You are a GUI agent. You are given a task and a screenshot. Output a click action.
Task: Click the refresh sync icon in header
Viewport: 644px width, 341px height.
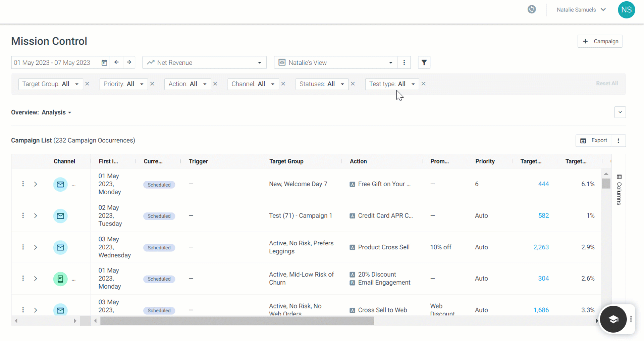(532, 9)
